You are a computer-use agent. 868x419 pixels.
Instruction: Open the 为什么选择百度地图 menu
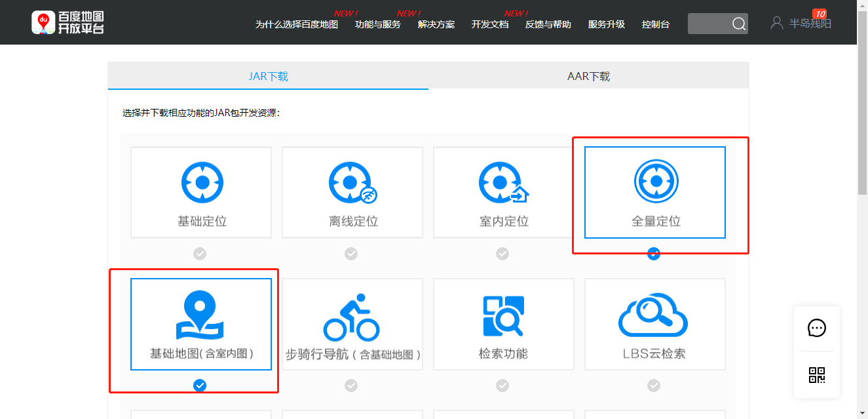click(297, 24)
